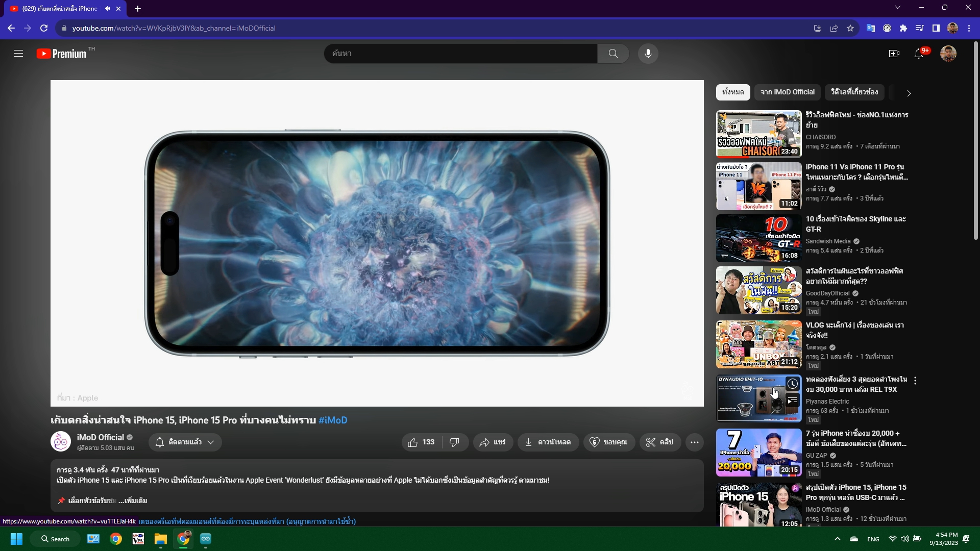Screen dimensions: 980x551
Task: Open the ENG language indicator
Action: pyautogui.click(x=873, y=539)
